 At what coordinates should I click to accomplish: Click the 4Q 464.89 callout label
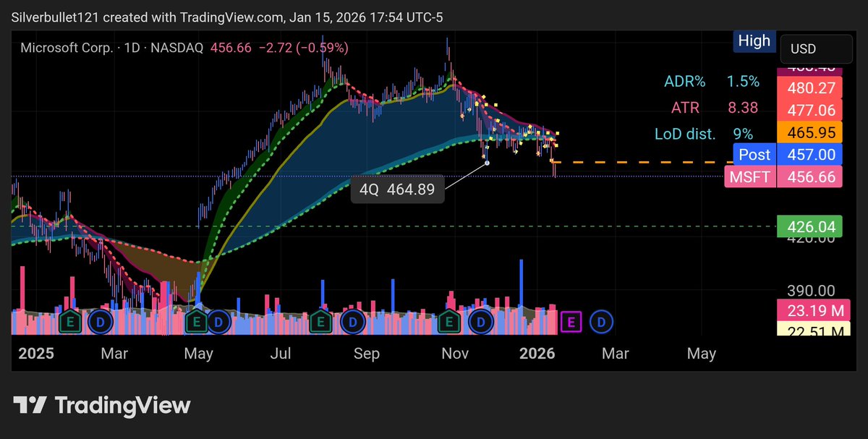pyautogui.click(x=398, y=191)
